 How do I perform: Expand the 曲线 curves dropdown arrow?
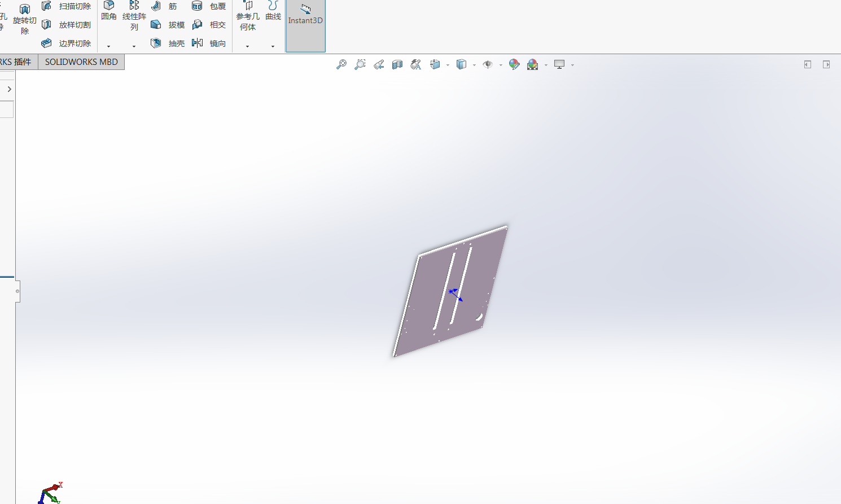coord(273,46)
